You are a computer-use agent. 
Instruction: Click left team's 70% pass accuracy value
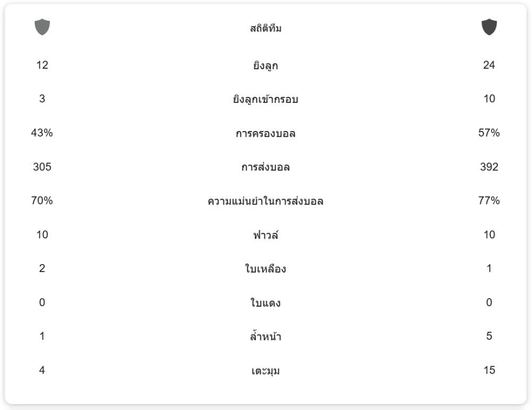(x=42, y=201)
